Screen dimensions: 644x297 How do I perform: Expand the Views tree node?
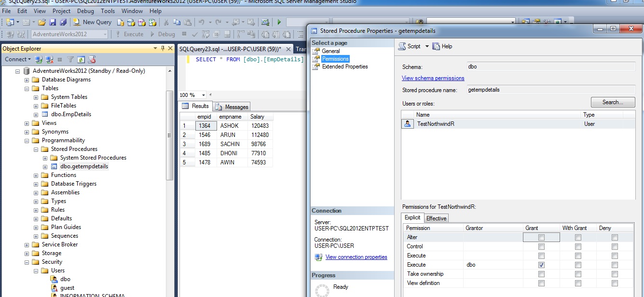coord(27,123)
